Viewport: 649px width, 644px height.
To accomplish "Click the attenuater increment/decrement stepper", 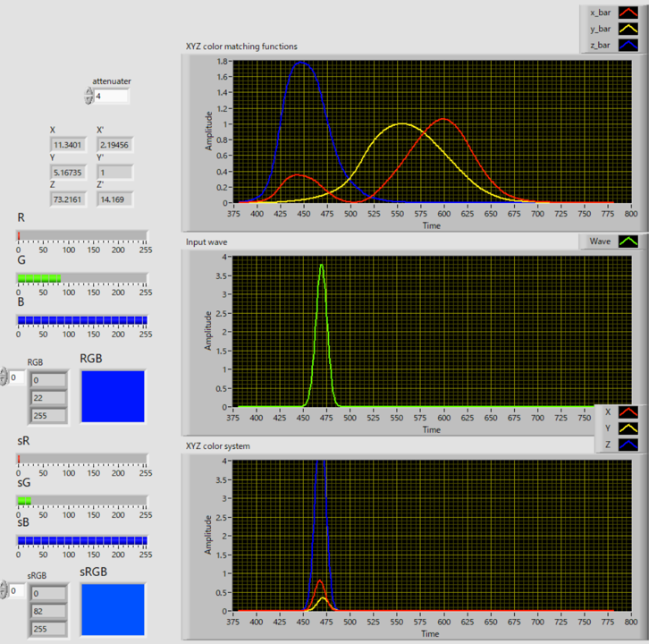I will pyautogui.click(x=88, y=96).
